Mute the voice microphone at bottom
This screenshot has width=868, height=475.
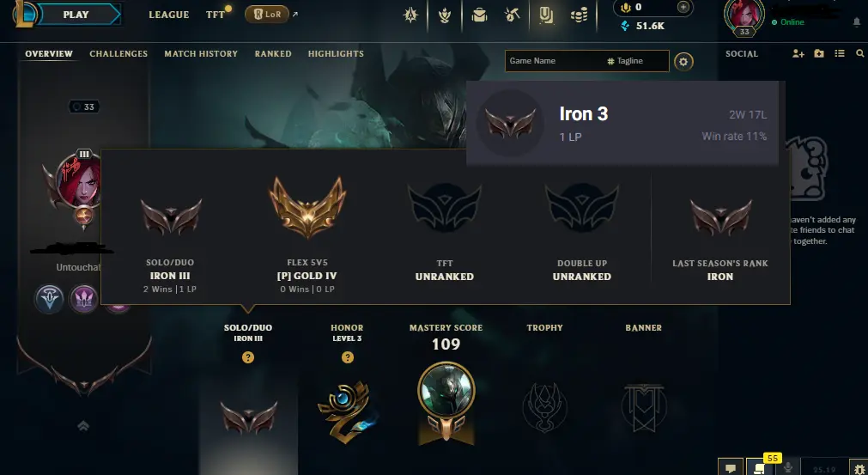pos(788,468)
